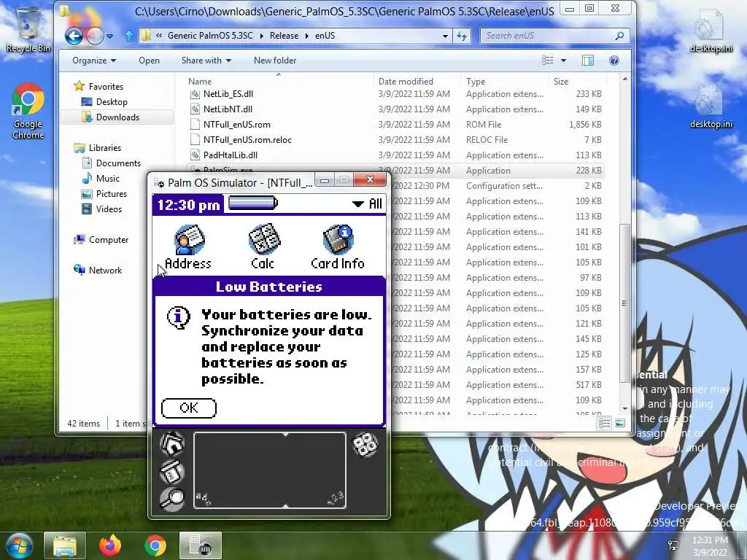Click the info icon in Low Batteries dialog
The width and height of the screenshot is (747, 560).
[179, 318]
